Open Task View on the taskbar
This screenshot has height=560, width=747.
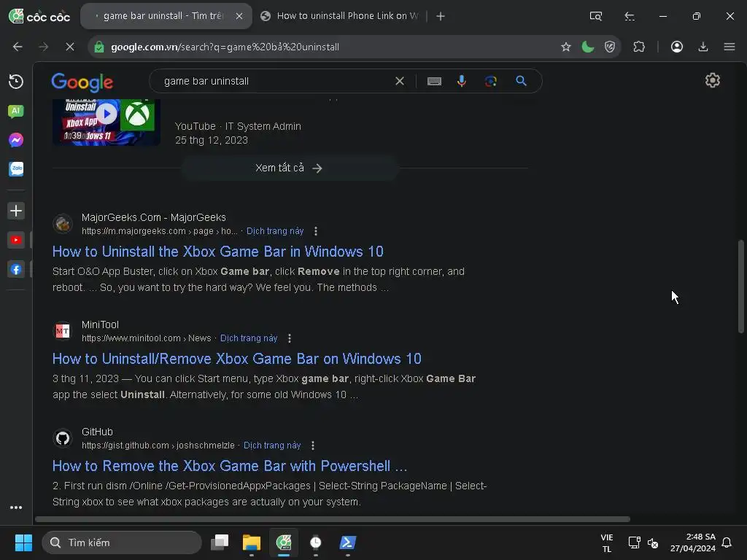220,542
